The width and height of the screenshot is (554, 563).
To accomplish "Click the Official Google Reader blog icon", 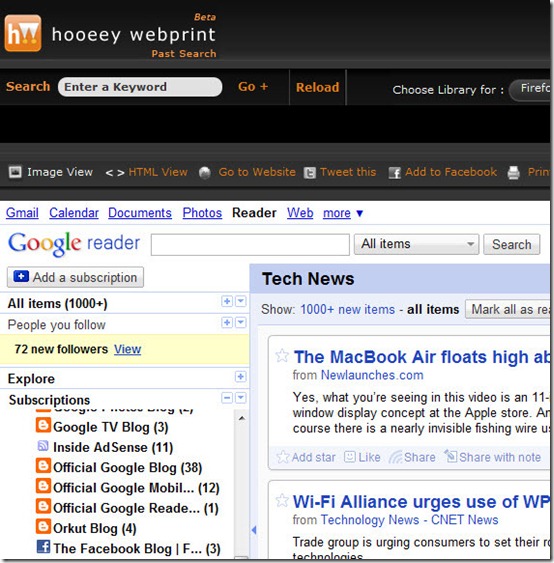I will click(43, 506).
